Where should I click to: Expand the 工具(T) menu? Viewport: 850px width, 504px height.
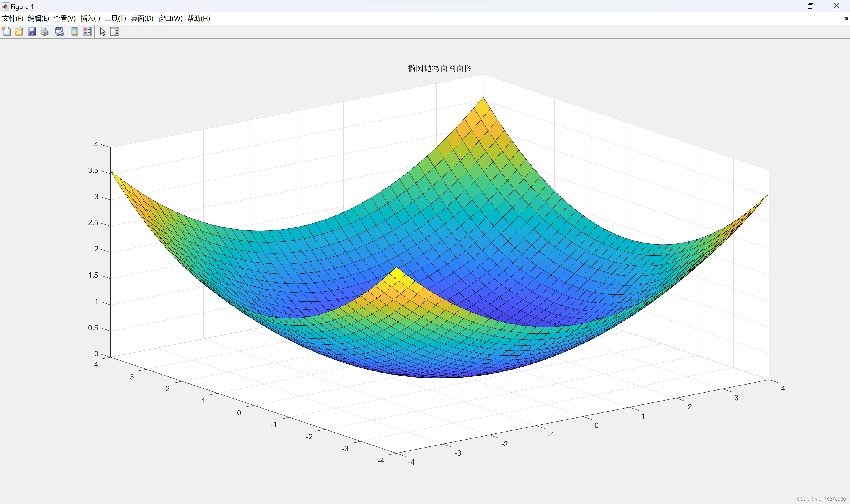pos(115,18)
